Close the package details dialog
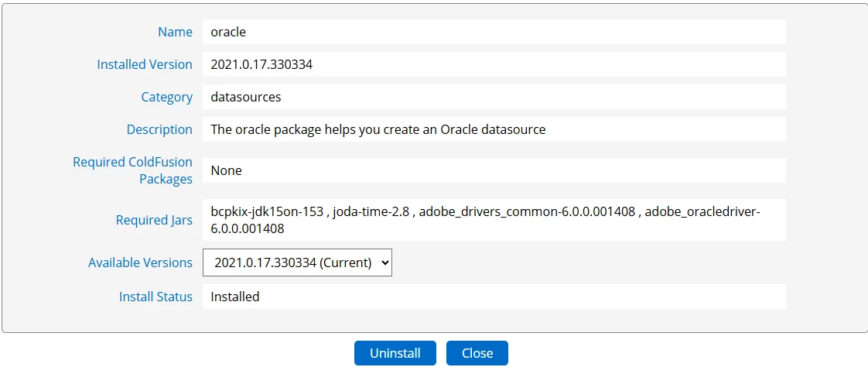This screenshot has height=374, width=868. (x=477, y=353)
